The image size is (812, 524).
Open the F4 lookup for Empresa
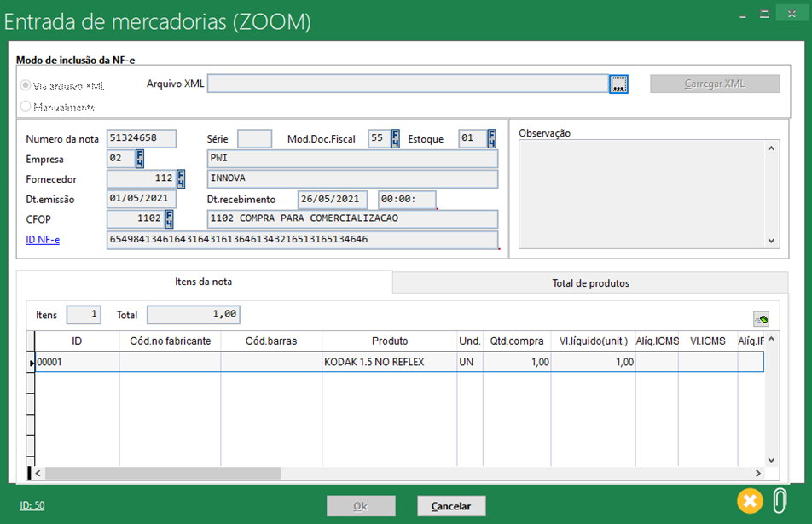click(139, 159)
